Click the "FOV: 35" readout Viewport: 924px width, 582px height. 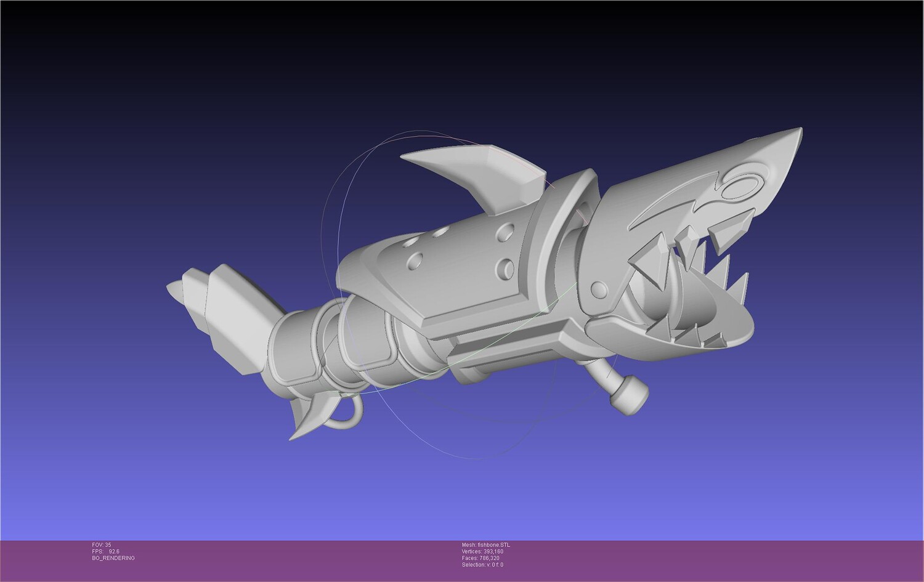102,545
